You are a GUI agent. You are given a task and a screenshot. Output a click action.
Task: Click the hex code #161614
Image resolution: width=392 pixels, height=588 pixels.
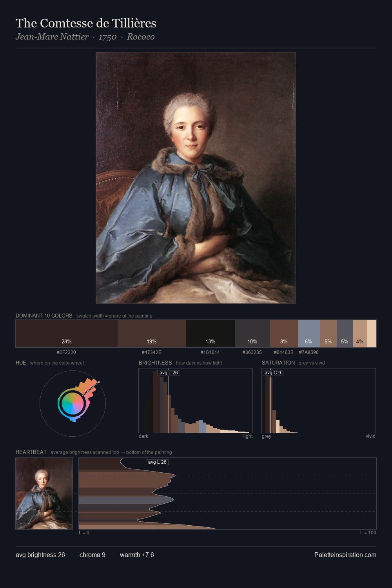click(210, 352)
